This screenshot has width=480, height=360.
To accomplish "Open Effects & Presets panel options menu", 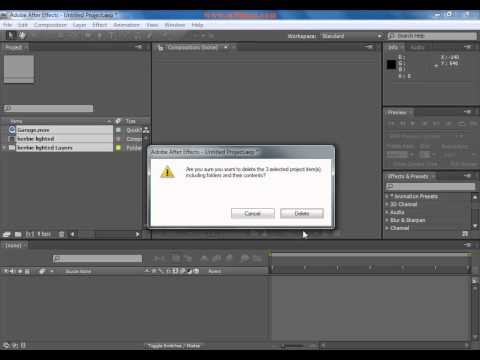I will tap(468, 176).
